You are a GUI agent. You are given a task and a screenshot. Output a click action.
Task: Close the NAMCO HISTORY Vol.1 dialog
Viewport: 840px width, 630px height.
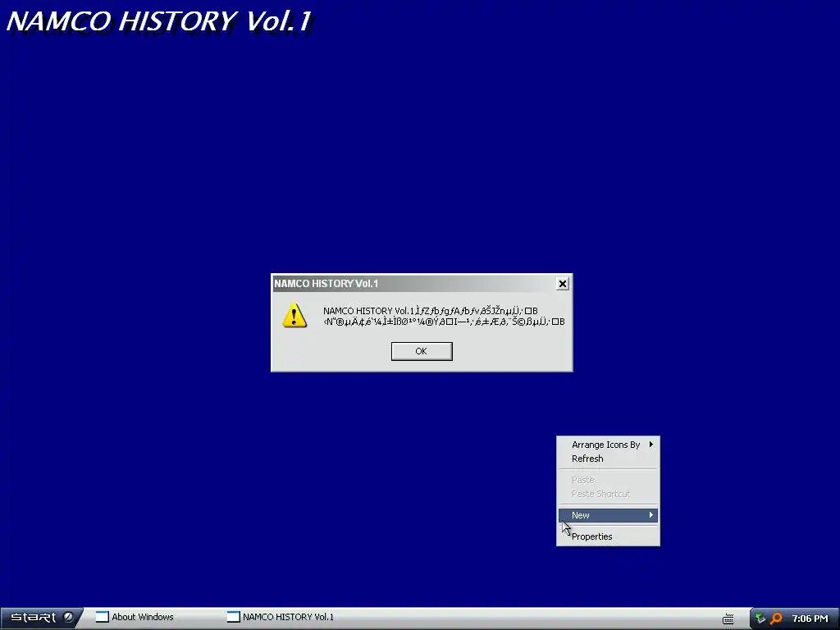pyautogui.click(x=563, y=284)
